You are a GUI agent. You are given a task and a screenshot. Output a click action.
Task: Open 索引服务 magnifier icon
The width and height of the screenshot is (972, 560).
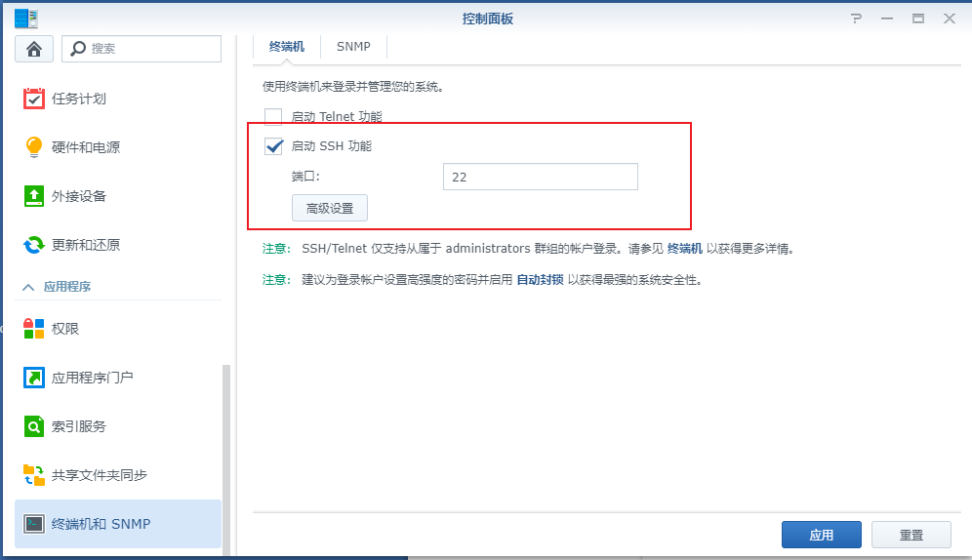pos(33,426)
